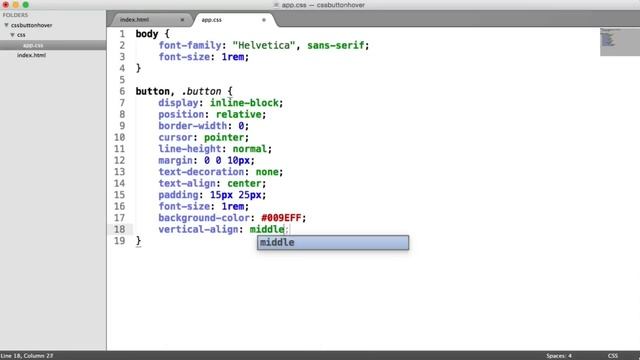Choose 'middle' from autocomplete popup
640x360 pixels.
point(333,242)
